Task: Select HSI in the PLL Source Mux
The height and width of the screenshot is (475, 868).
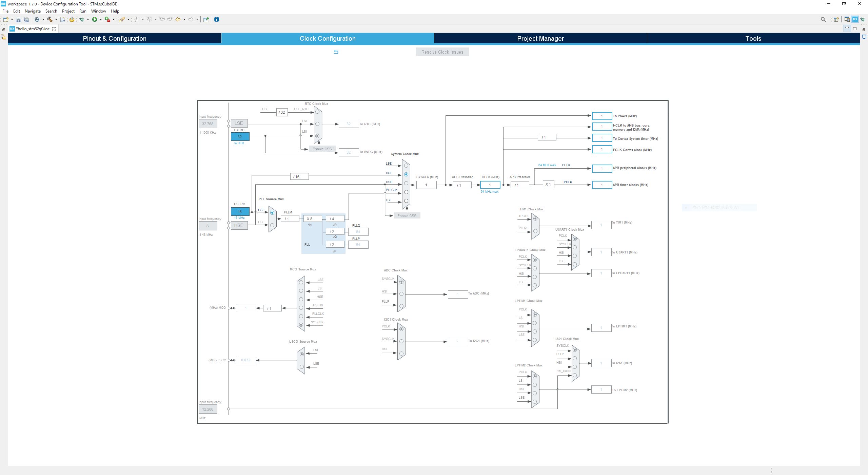Action: coord(272,213)
